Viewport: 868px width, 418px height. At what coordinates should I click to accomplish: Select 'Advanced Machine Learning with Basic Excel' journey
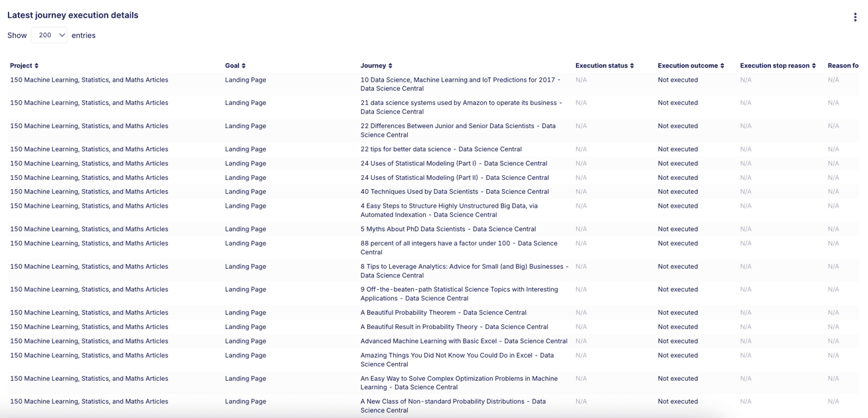point(464,341)
